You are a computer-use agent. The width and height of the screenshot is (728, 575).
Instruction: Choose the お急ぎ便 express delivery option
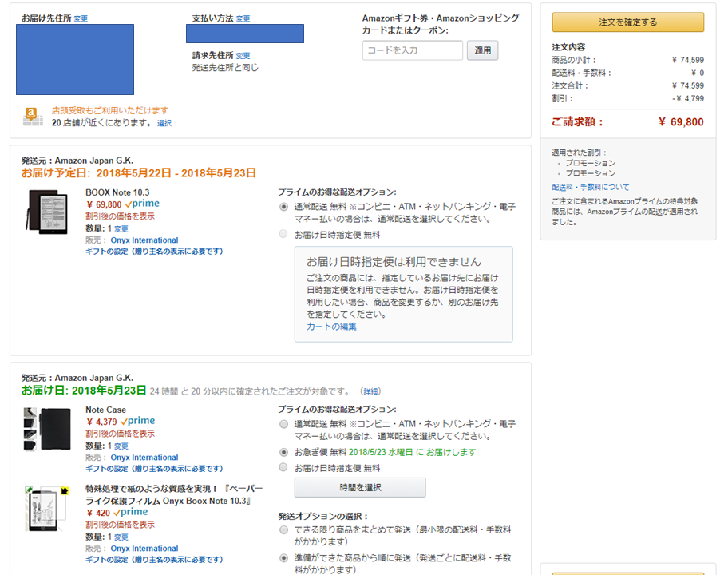click(283, 452)
